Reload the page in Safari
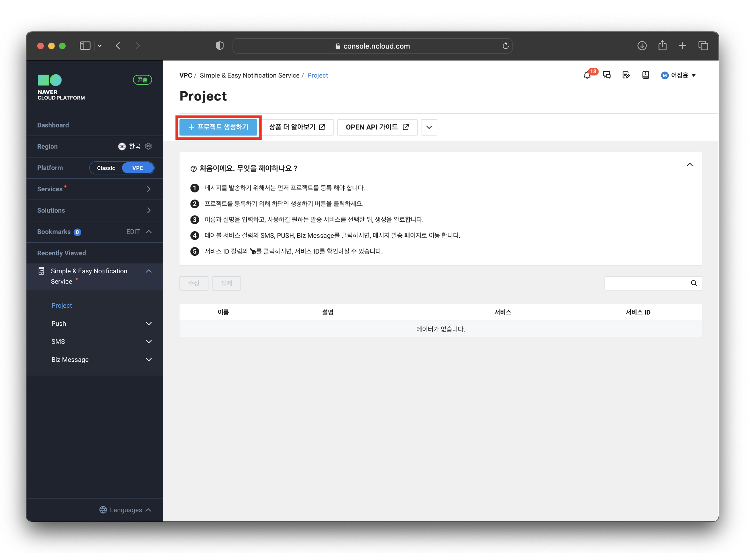 [506, 46]
